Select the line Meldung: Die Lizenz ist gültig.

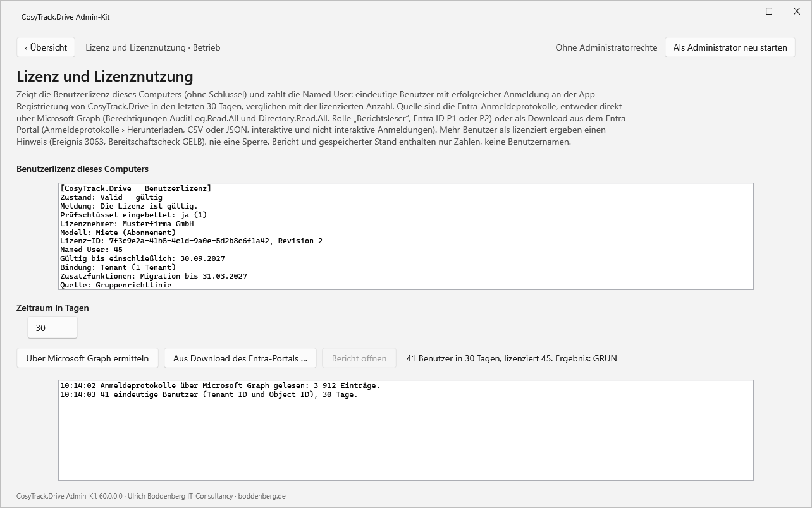129,206
